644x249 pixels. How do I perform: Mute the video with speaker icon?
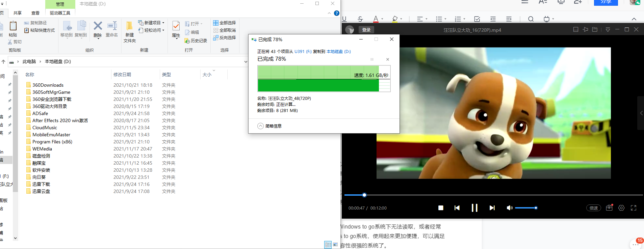pos(510,208)
